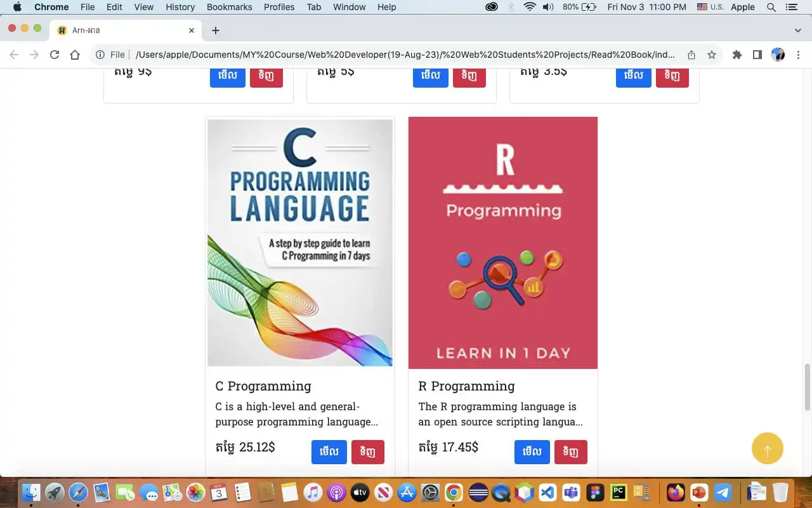Open the Apple menu

click(x=17, y=7)
